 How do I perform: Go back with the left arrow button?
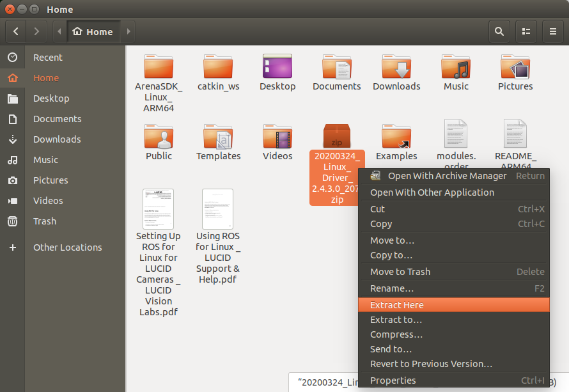tap(16, 31)
